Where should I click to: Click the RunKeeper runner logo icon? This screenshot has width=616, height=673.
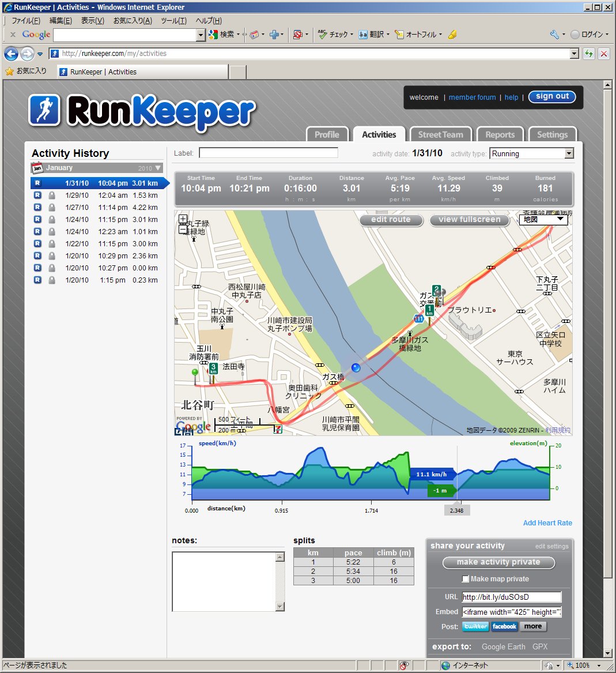(x=44, y=110)
